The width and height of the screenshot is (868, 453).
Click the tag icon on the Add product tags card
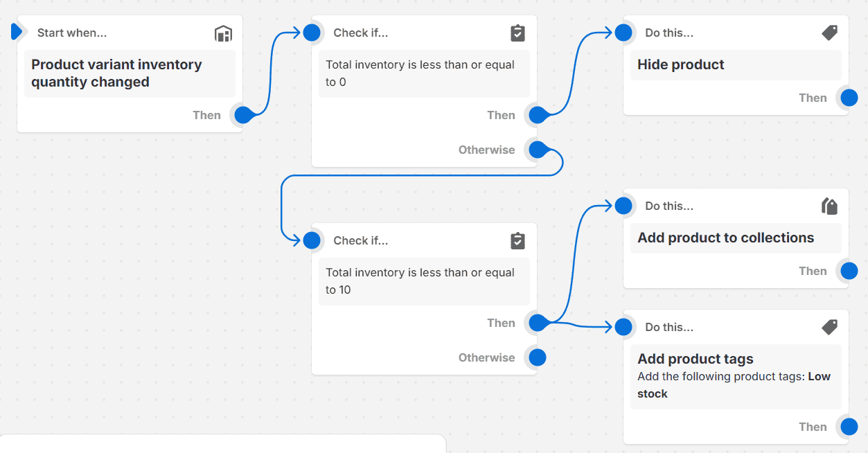tap(829, 327)
